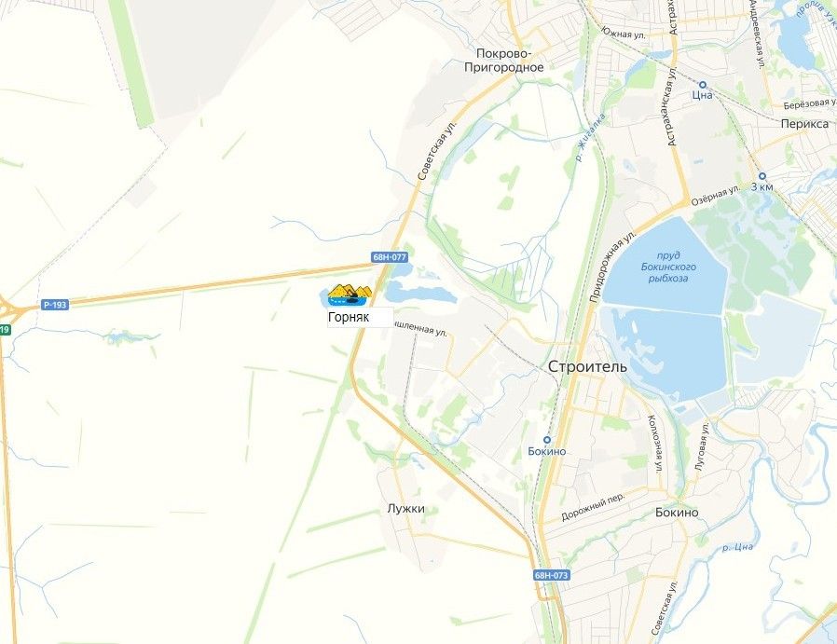This screenshot has width=837, height=644.
Task: Click the Покрово-Пригородное locality label
Action: click(x=503, y=61)
